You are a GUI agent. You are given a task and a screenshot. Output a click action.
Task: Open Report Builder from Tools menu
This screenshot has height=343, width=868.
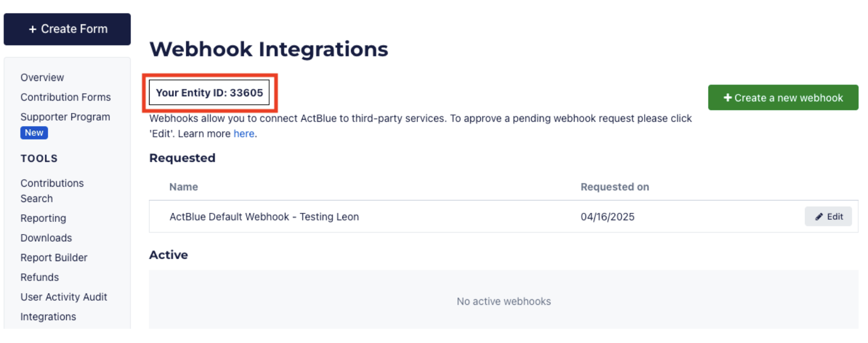pos(54,258)
